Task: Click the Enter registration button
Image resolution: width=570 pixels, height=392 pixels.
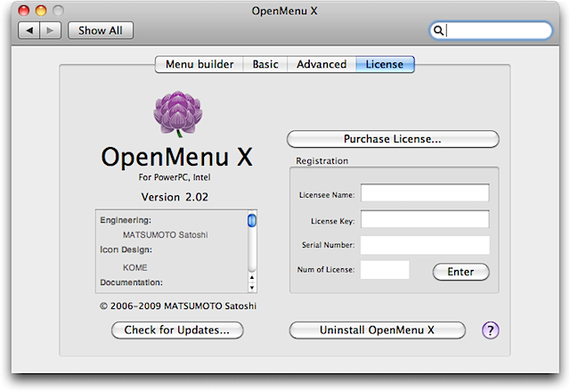Action: [x=461, y=272]
